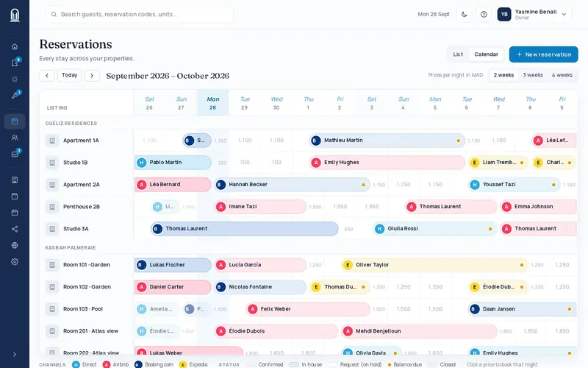This screenshot has height=368, width=588.
Task: Click Room 101 - Garden listing icon
Action: pyautogui.click(x=52, y=265)
